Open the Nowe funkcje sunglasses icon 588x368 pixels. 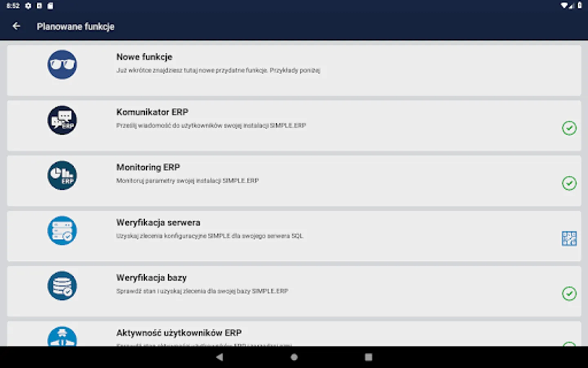(62, 65)
